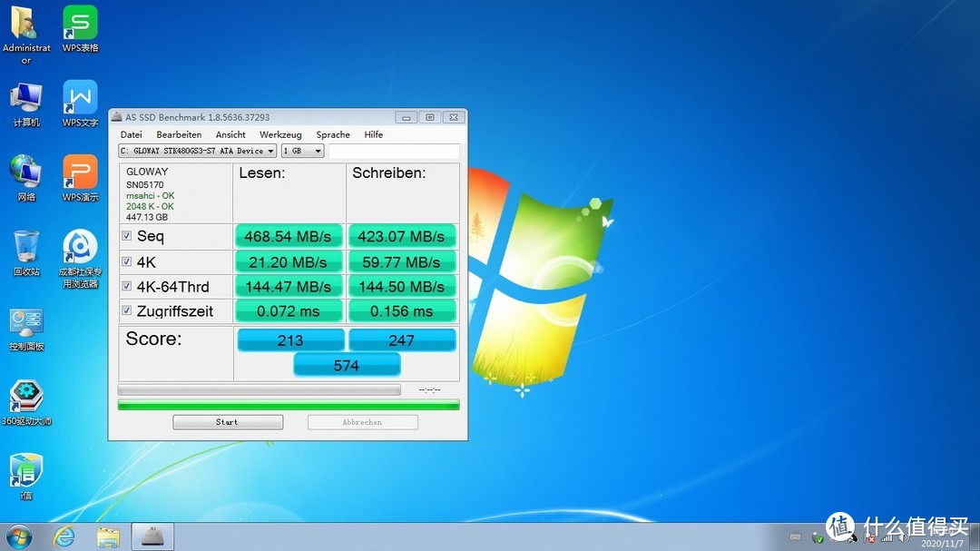Minimize the AS SSD Benchmark window

tap(407, 117)
